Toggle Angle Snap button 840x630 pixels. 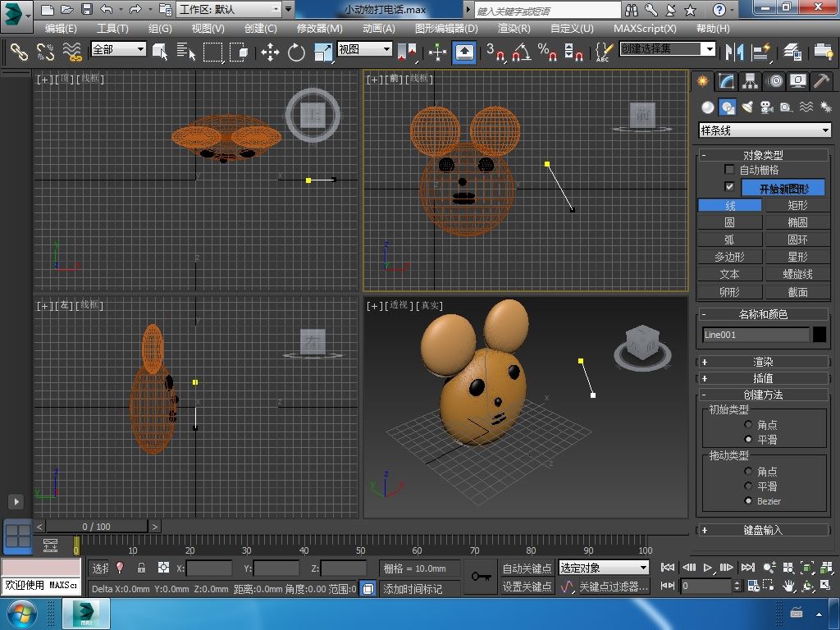click(x=522, y=52)
